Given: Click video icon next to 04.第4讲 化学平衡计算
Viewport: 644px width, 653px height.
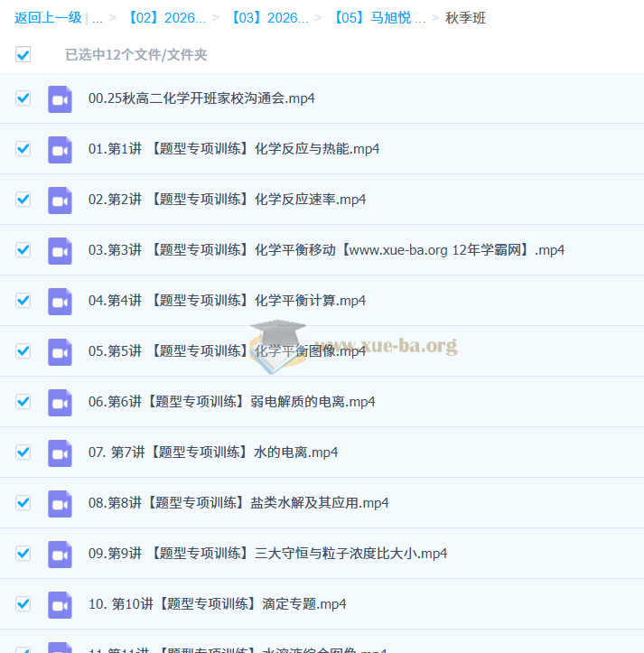Looking at the screenshot, I should coord(60,301).
